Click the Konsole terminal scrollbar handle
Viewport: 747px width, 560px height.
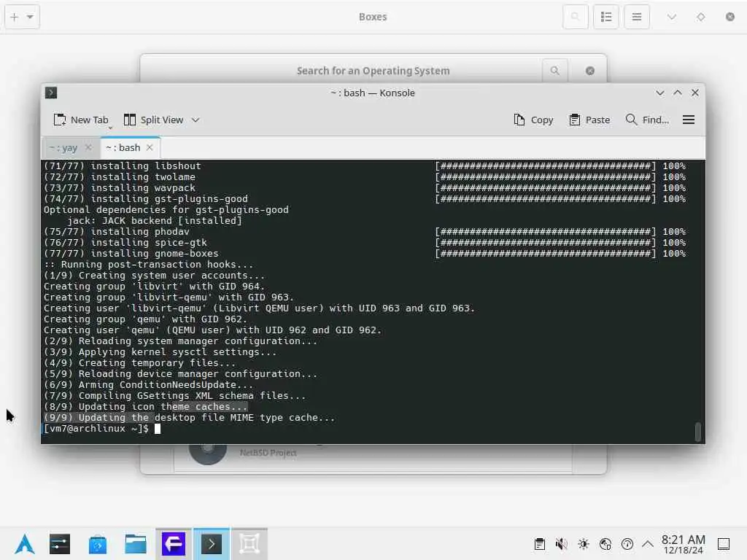coord(698,432)
